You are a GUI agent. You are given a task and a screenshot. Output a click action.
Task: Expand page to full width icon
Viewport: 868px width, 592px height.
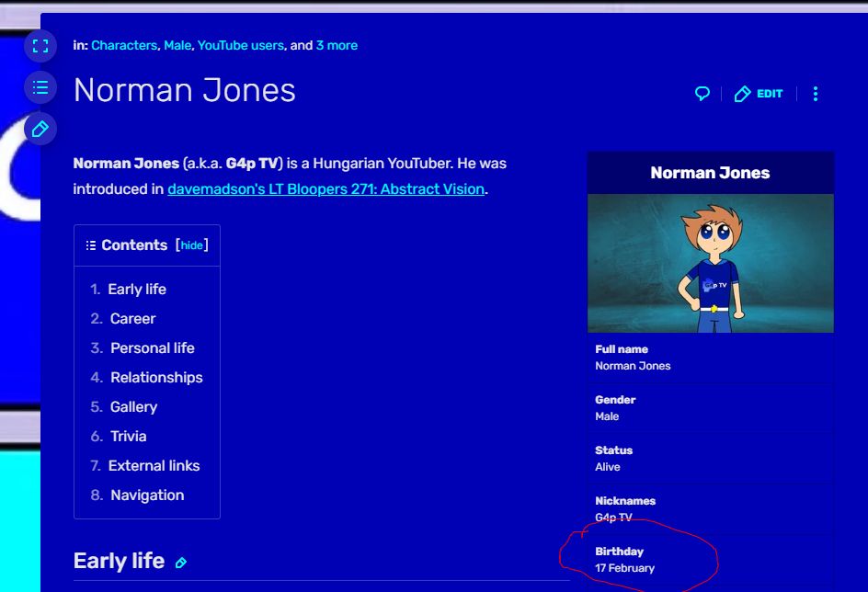[40, 45]
